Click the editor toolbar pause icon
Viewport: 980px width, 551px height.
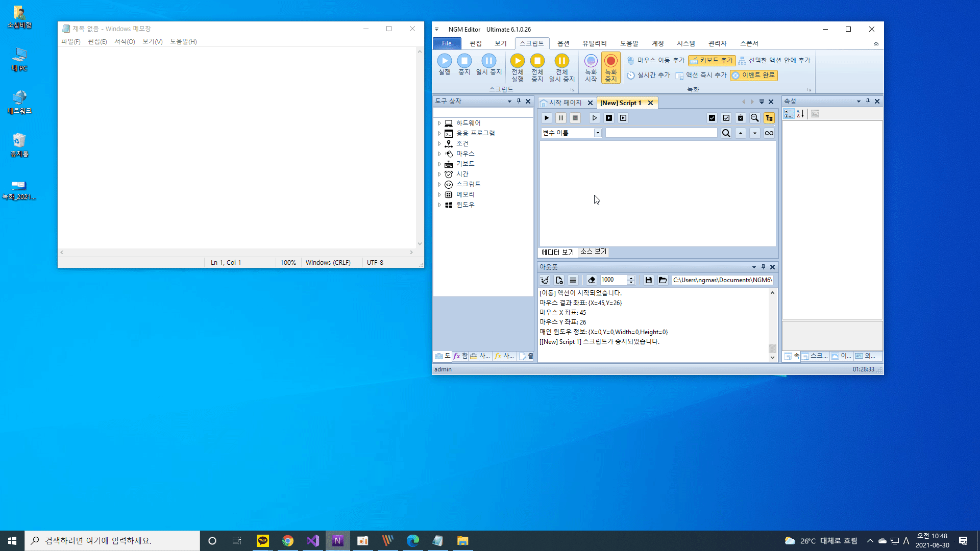[561, 118]
